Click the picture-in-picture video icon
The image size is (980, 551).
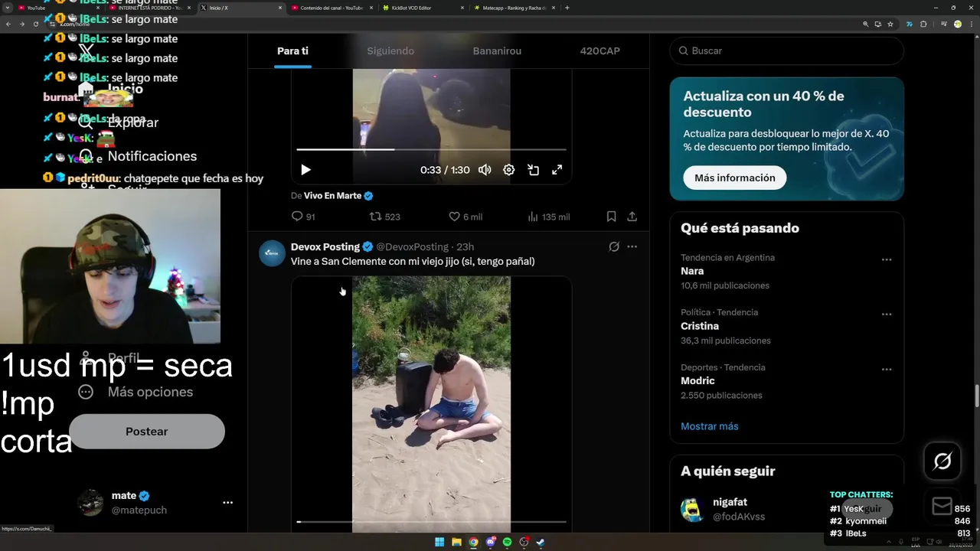click(534, 170)
